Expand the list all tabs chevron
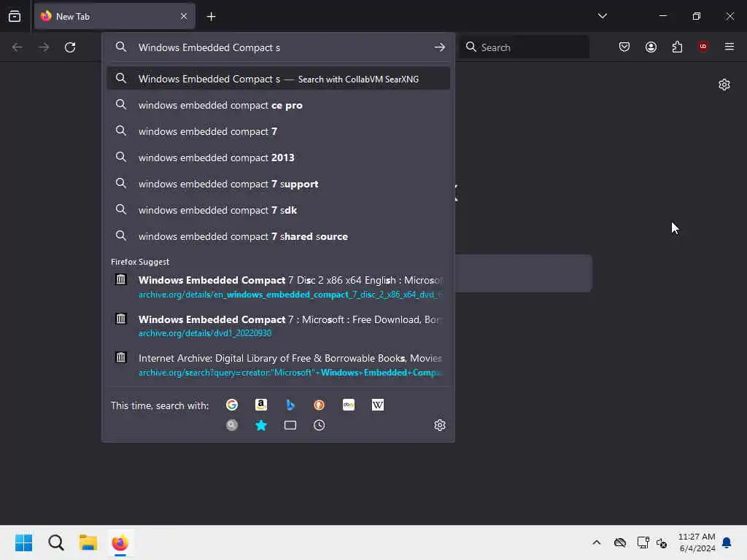Viewport: 747px width, 560px height. 602,16
